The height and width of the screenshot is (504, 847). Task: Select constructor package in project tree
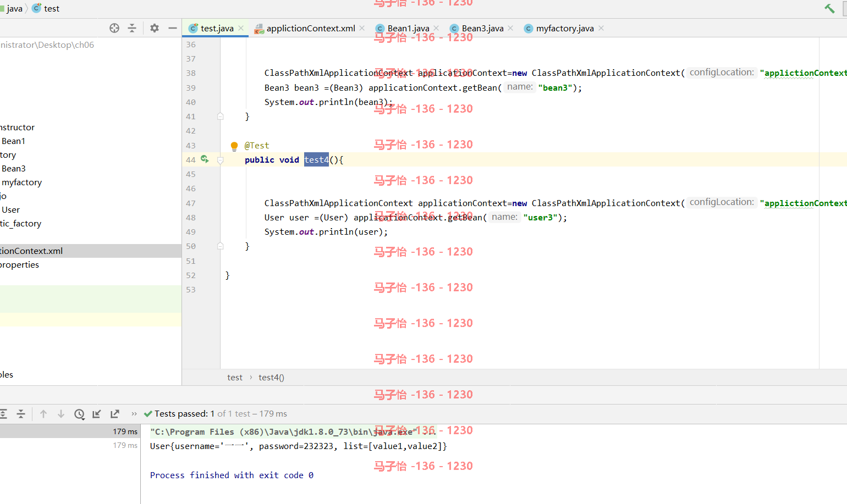point(17,128)
